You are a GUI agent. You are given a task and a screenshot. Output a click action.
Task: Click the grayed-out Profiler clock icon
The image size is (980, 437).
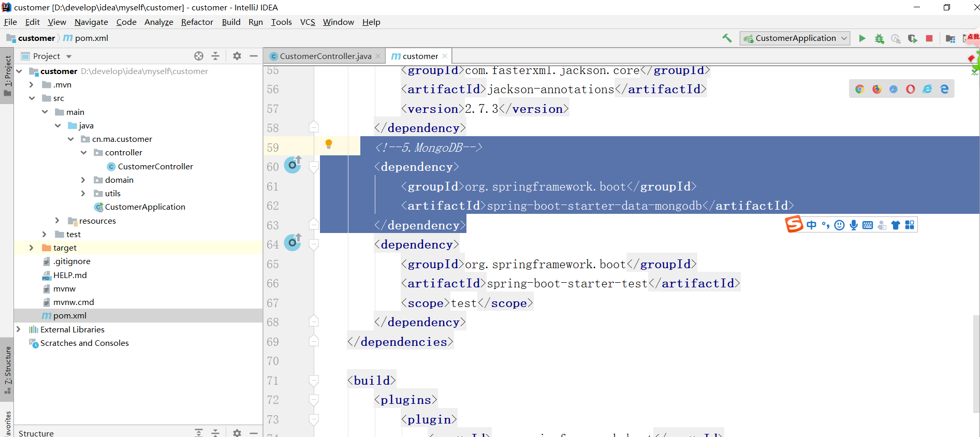(896, 38)
